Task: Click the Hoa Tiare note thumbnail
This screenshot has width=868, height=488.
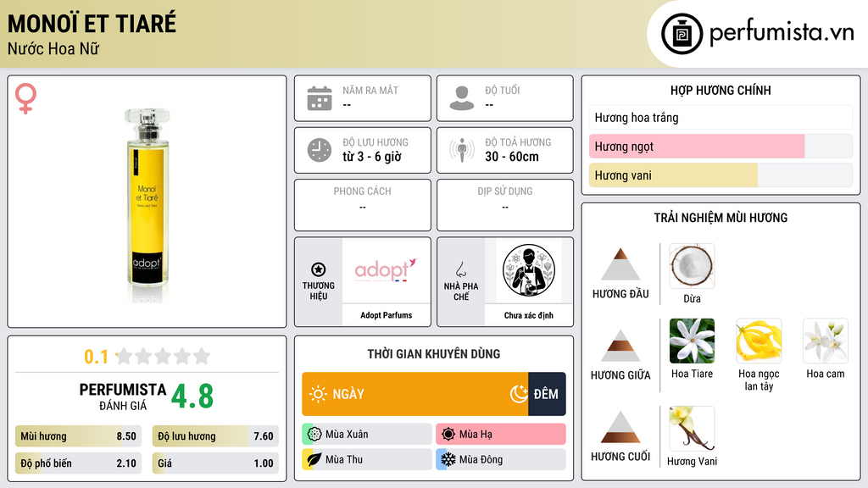Action: [x=692, y=341]
